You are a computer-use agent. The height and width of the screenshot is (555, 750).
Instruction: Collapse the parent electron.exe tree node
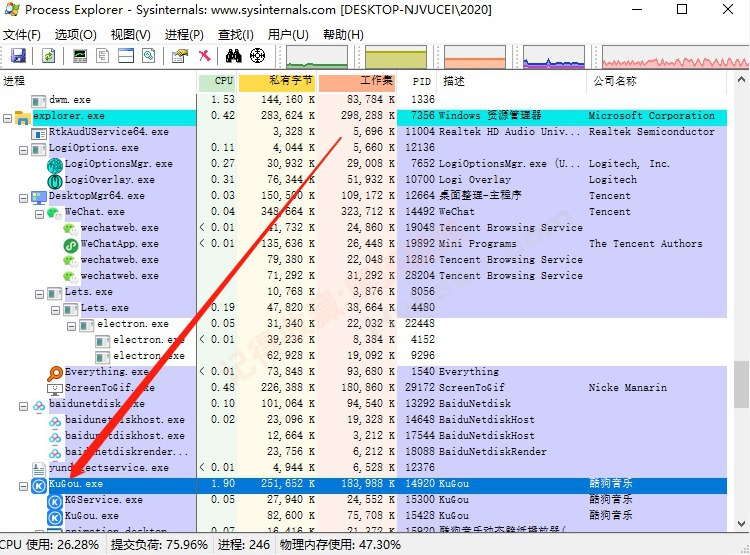pyautogui.click(x=71, y=326)
